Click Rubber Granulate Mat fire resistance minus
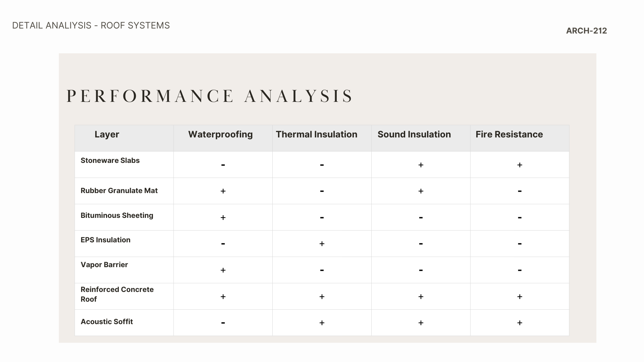644x362 pixels. click(x=520, y=191)
